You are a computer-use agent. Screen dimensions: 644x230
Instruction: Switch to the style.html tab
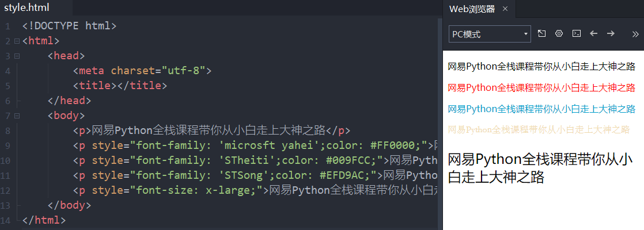point(26,7)
